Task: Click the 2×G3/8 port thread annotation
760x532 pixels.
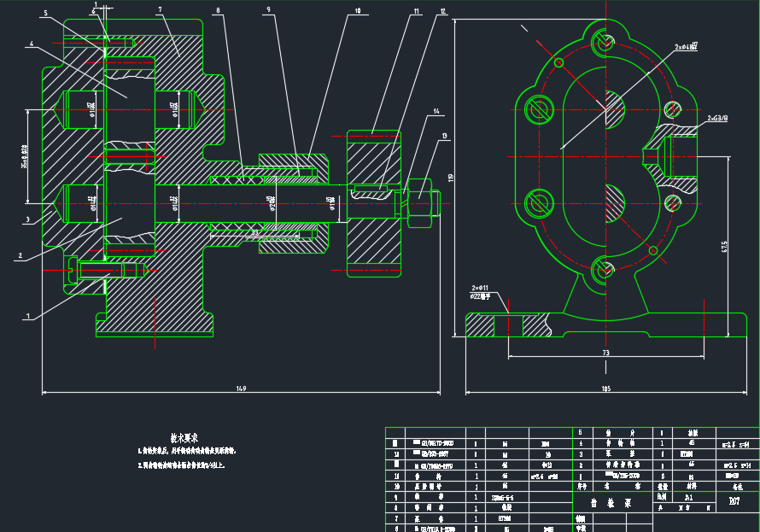Action: pos(717,118)
